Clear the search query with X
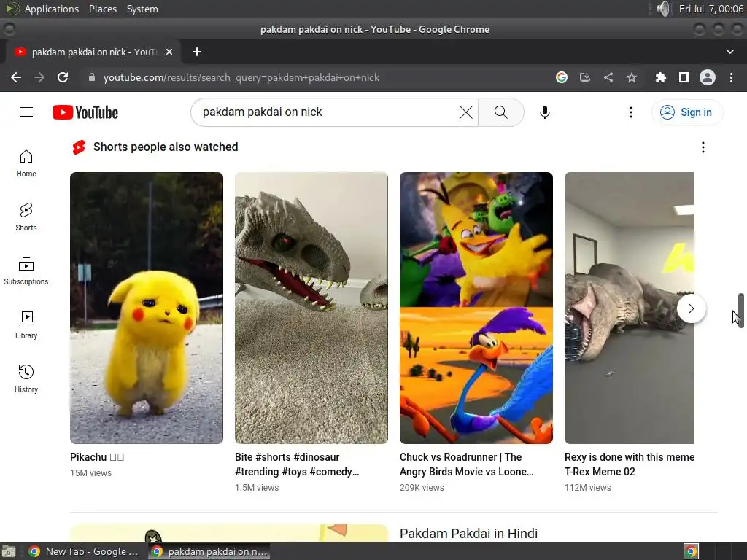This screenshot has height=560, width=747. tap(466, 112)
